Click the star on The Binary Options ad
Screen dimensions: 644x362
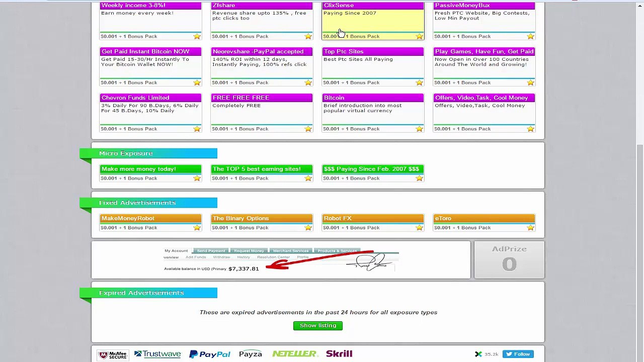[x=308, y=227]
